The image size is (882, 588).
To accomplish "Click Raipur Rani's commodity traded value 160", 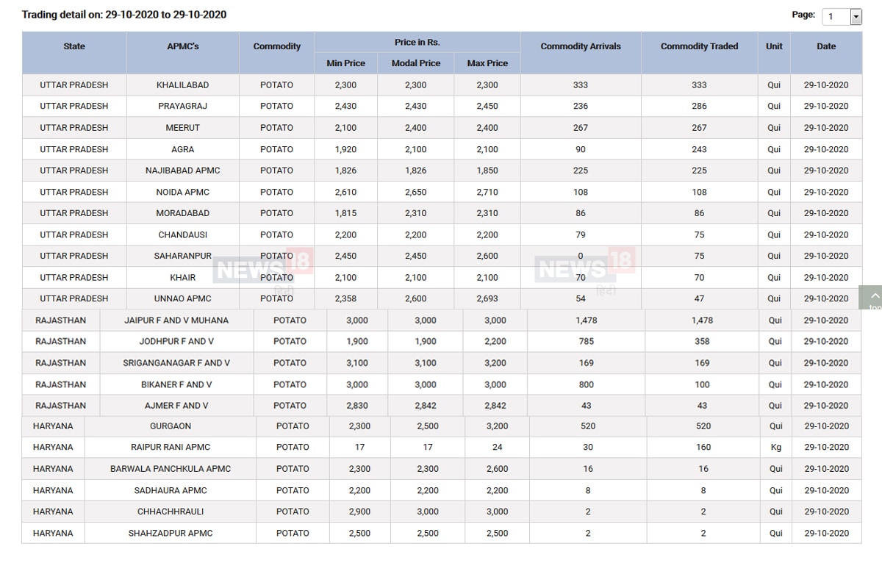I will (703, 448).
